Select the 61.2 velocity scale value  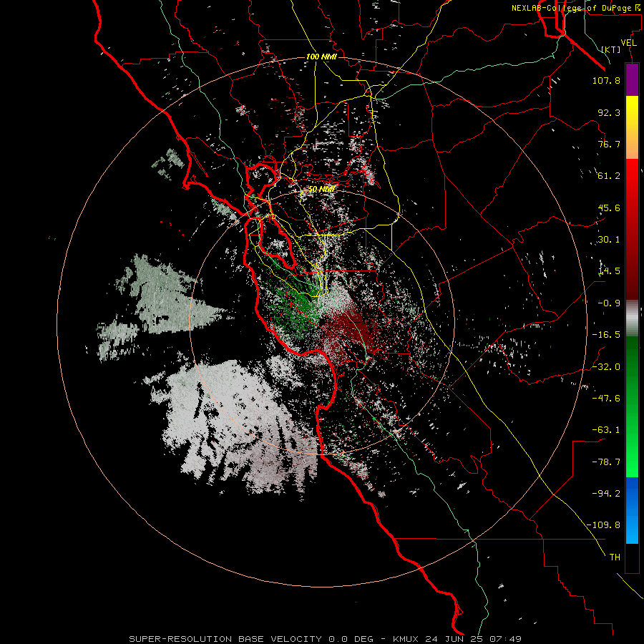609,176
